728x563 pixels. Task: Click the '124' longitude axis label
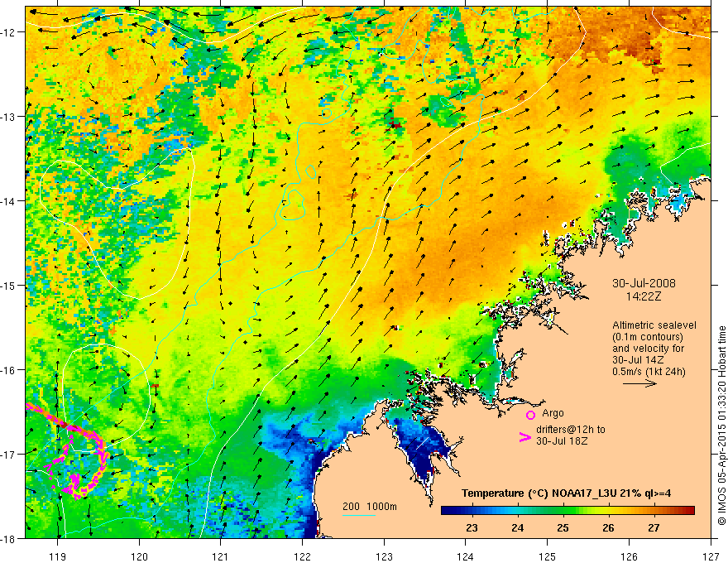click(x=466, y=556)
